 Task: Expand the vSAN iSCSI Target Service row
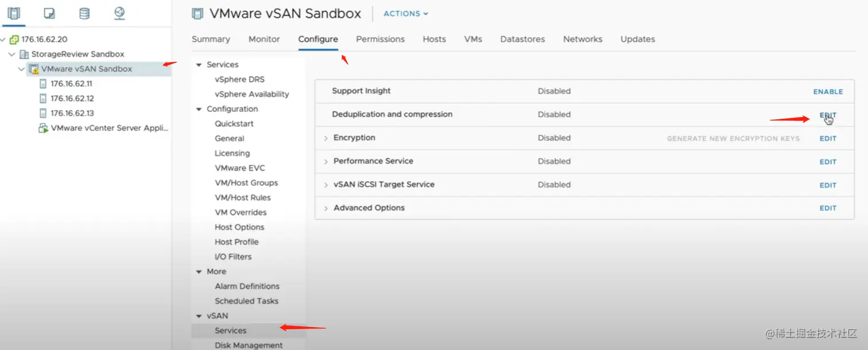pos(325,185)
